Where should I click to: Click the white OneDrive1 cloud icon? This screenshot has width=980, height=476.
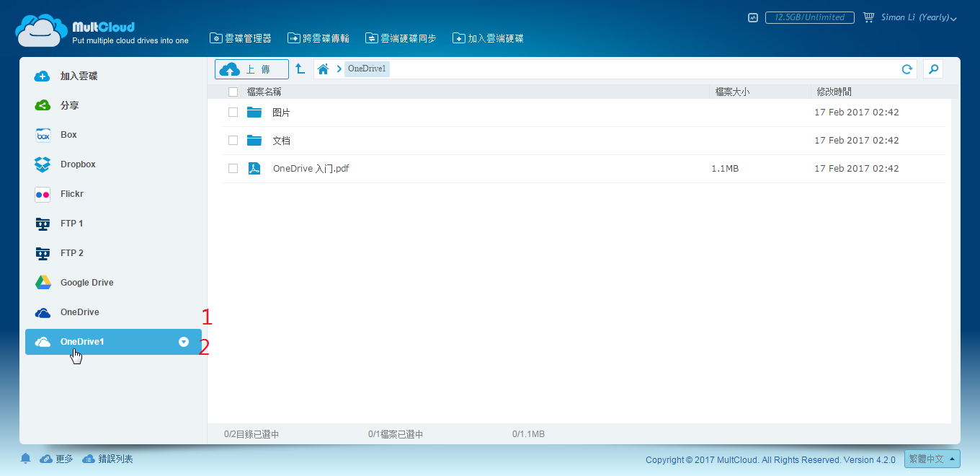43,342
